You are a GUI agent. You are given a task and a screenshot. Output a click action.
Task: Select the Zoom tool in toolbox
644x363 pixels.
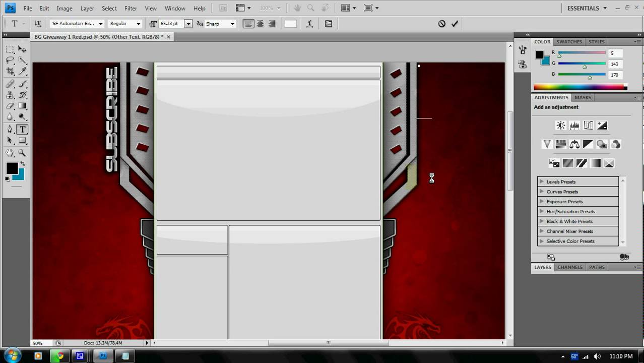22,153
